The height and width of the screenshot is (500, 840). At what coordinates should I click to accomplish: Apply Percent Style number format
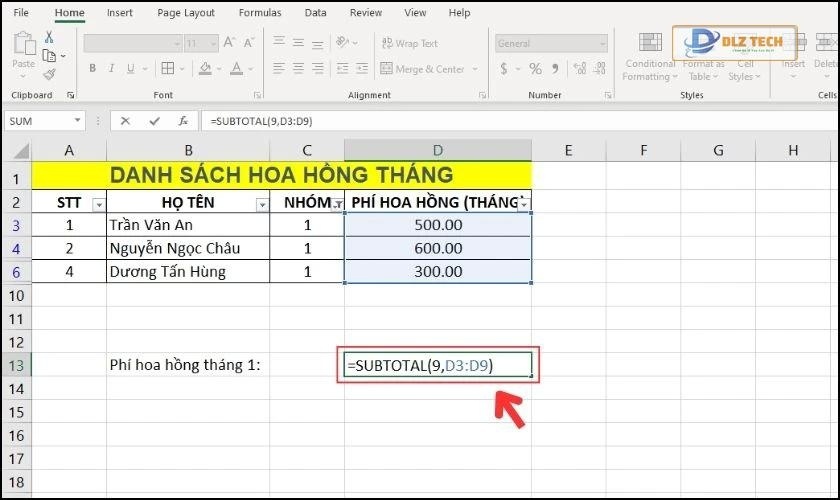coord(535,69)
